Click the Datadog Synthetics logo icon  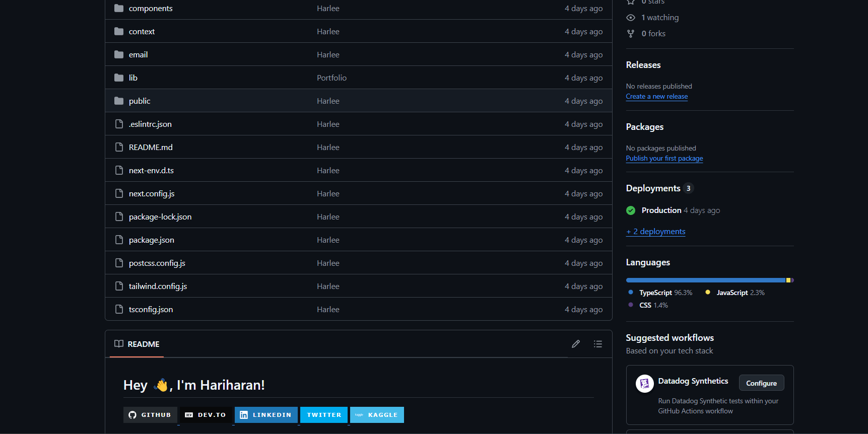(x=644, y=384)
